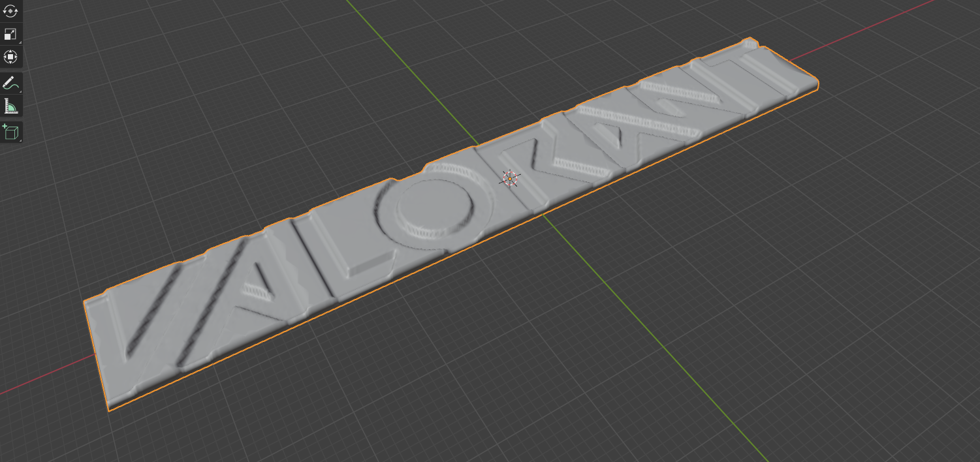980x462 pixels.
Task: Click the 3D cursor in the viewport
Action: click(x=510, y=178)
